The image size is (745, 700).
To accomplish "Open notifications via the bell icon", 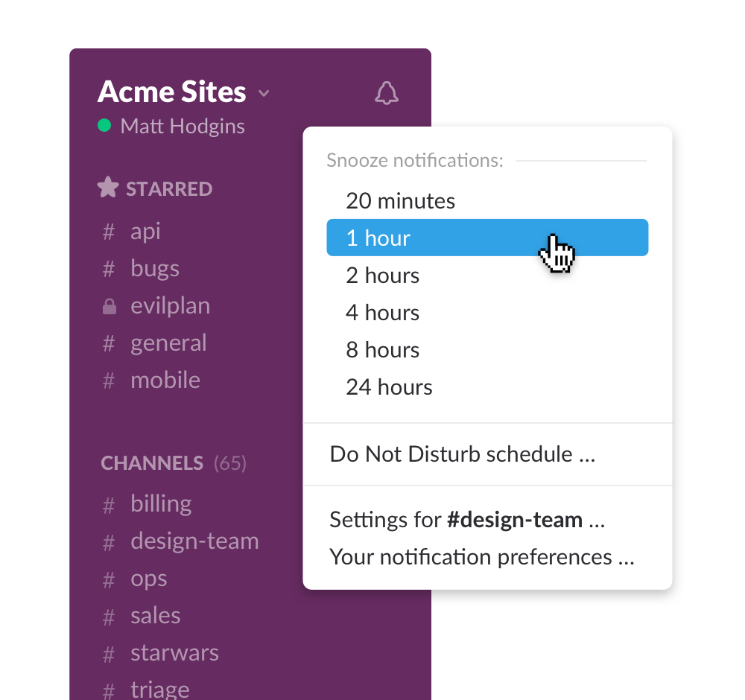I will 387,92.
